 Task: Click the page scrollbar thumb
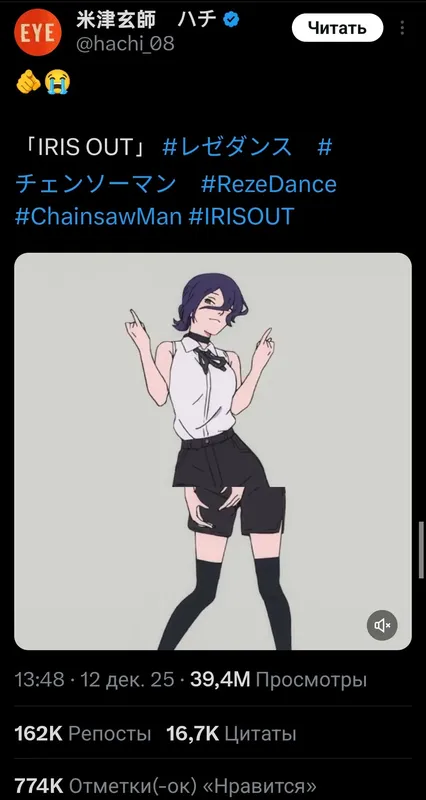click(x=421, y=550)
